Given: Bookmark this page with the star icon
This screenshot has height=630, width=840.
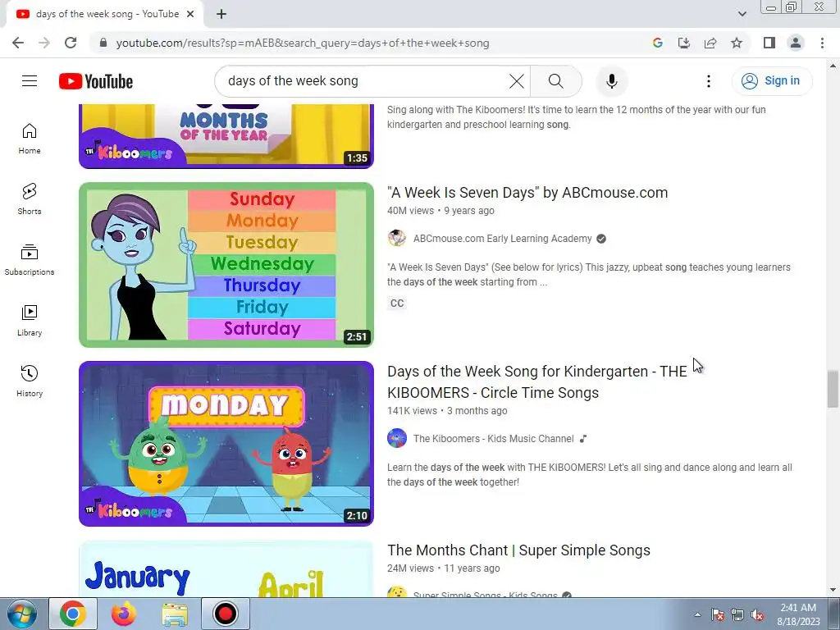Looking at the screenshot, I should [737, 43].
